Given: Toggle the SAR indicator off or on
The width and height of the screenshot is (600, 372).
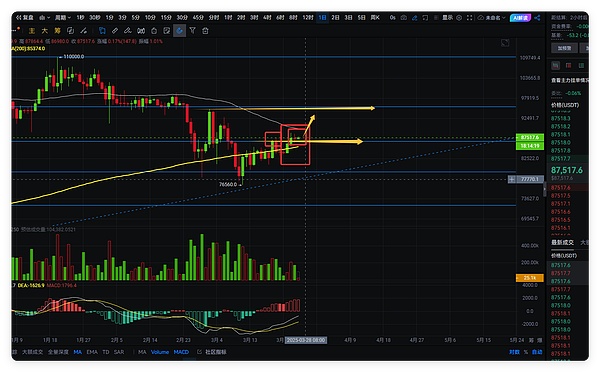Looking at the screenshot, I should [x=119, y=352].
